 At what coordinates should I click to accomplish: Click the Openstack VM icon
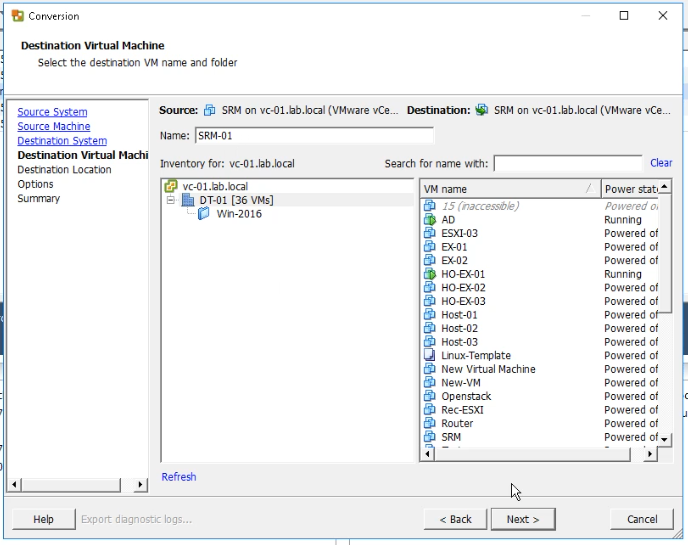pos(430,396)
